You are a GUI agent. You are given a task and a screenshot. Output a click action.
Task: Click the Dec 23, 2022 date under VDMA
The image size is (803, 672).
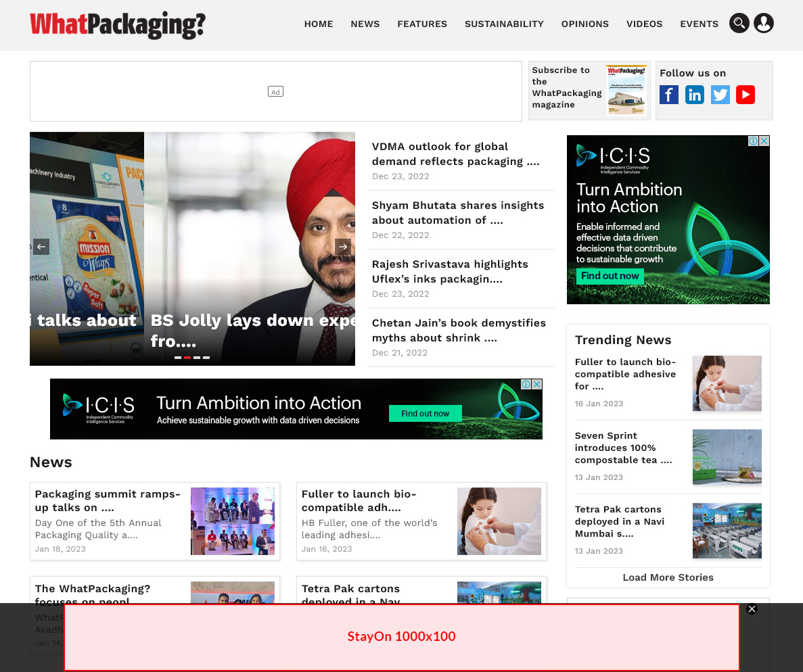(400, 176)
